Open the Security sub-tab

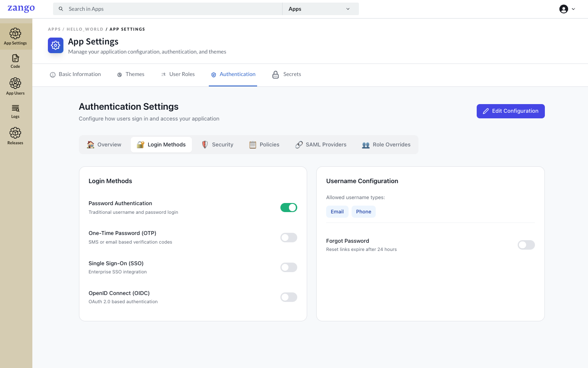[217, 145]
